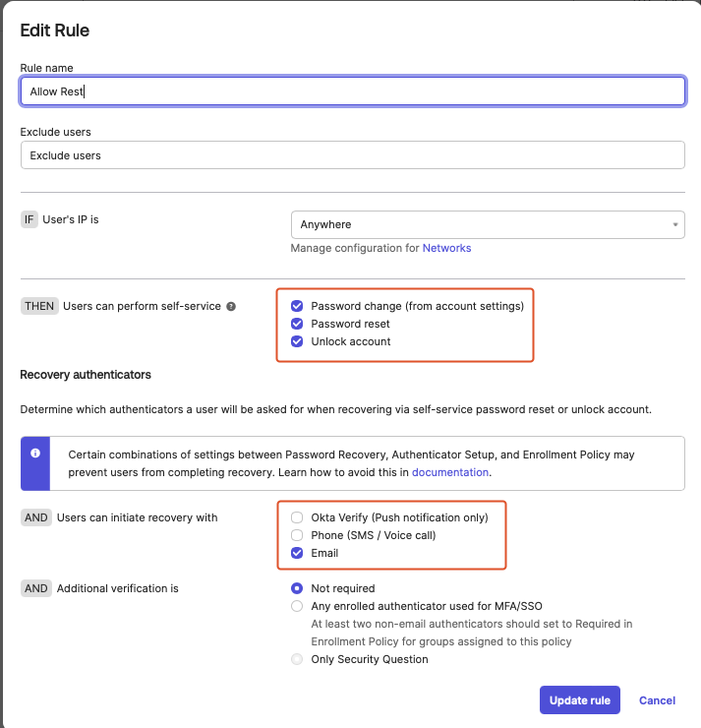Cancel editing the rule
The height and width of the screenshot is (728, 701).
click(657, 700)
